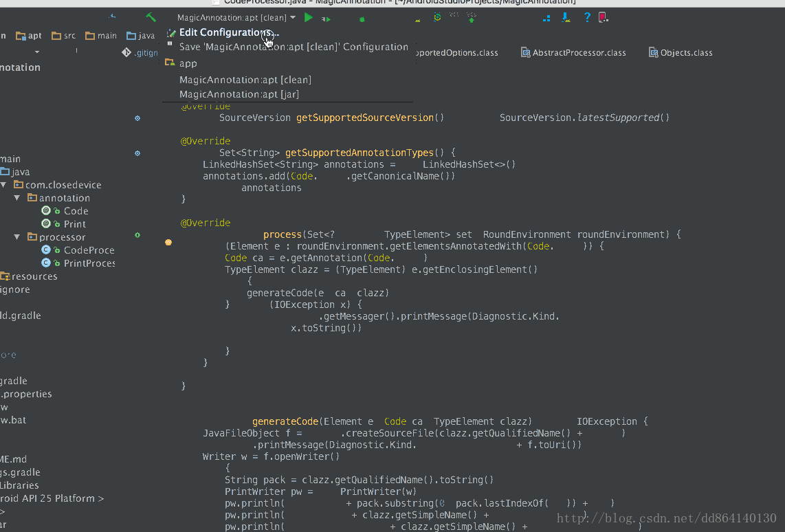785x532 pixels.
Task: Collapse the annotation package
Action: [17, 198]
